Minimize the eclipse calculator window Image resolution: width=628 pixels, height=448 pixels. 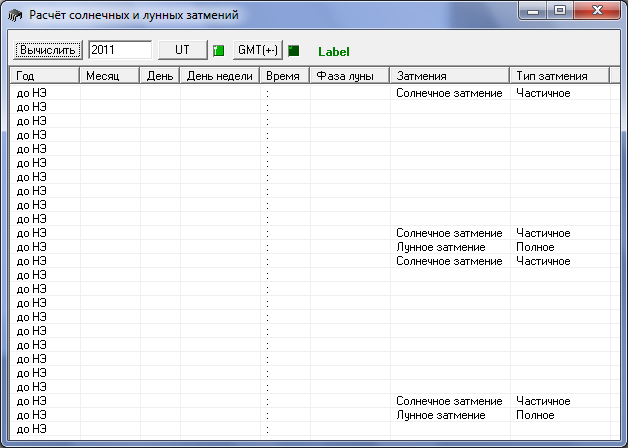click(x=534, y=11)
